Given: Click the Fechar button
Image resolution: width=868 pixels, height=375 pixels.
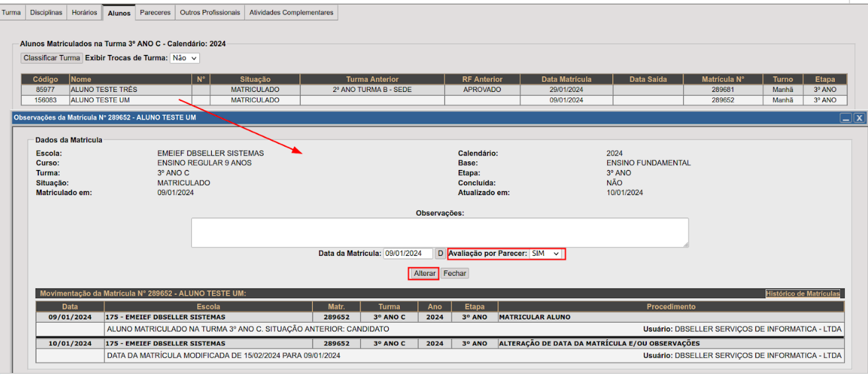Looking at the screenshot, I should coord(455,273).
